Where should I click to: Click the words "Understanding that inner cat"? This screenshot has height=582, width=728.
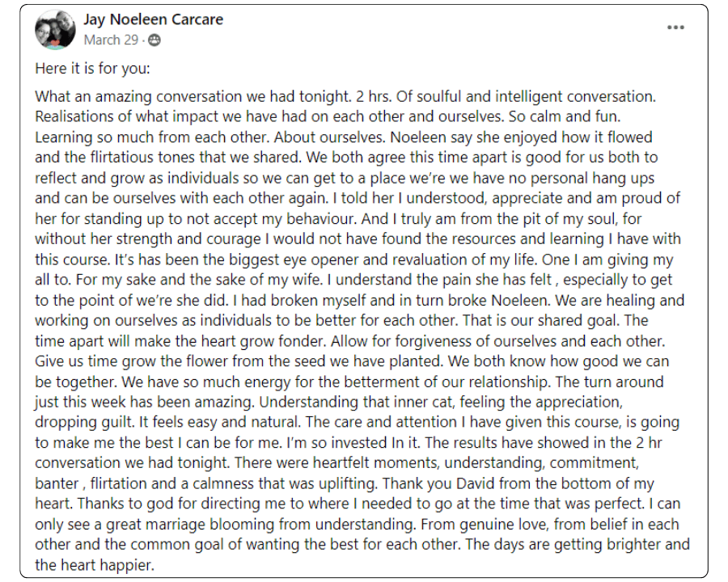coord(355,402)
